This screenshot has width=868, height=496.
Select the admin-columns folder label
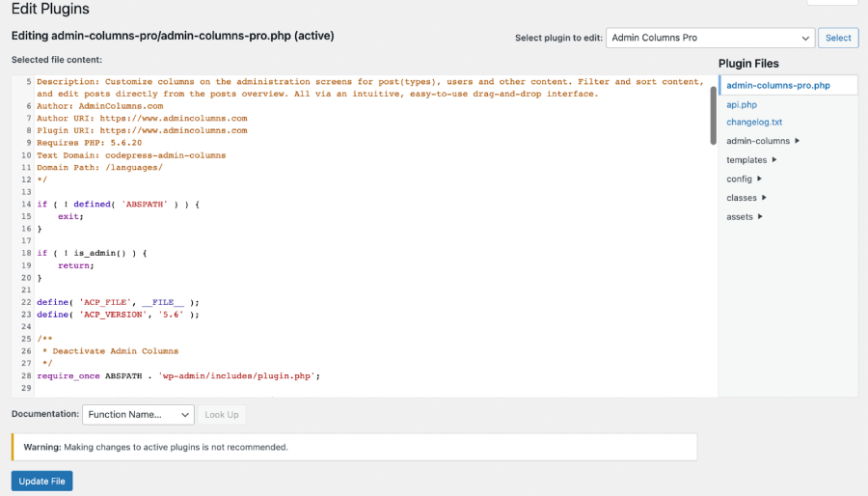(x=757, y=141)
